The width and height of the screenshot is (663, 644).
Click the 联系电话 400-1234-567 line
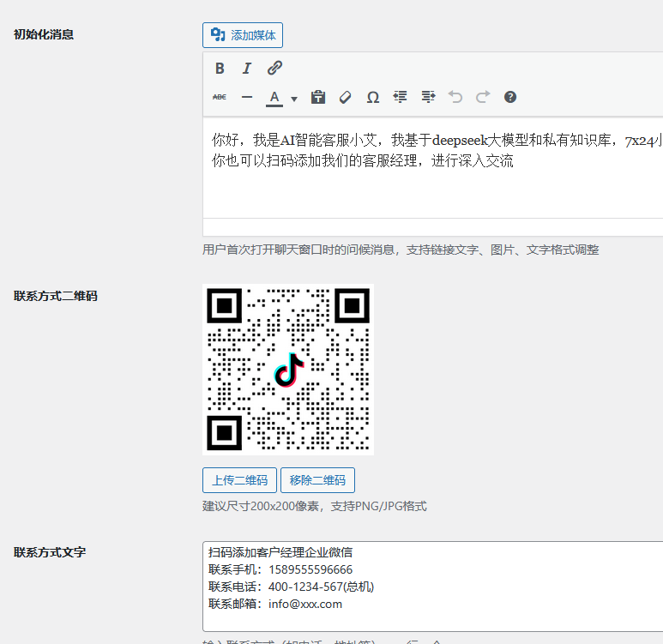[x=292, y=587]
